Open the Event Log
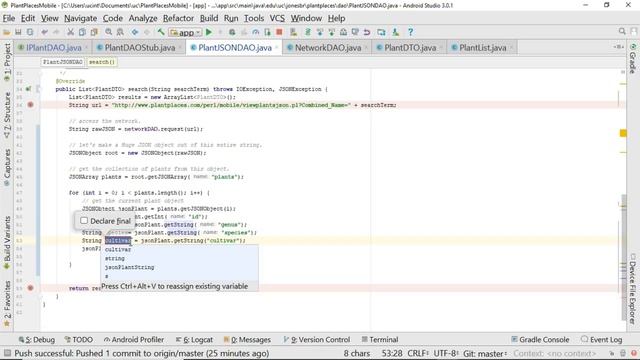Screen dimensions: 640x360 pyautogui.click(x=602, y=340)
